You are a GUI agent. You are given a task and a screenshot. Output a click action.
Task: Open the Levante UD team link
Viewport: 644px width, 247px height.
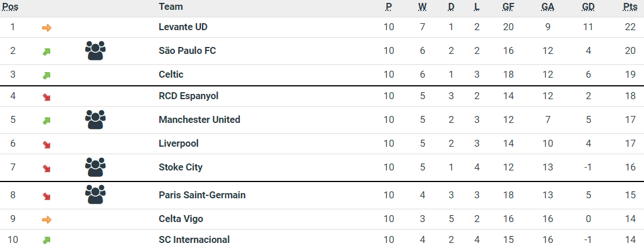click(x=183, y=27)
